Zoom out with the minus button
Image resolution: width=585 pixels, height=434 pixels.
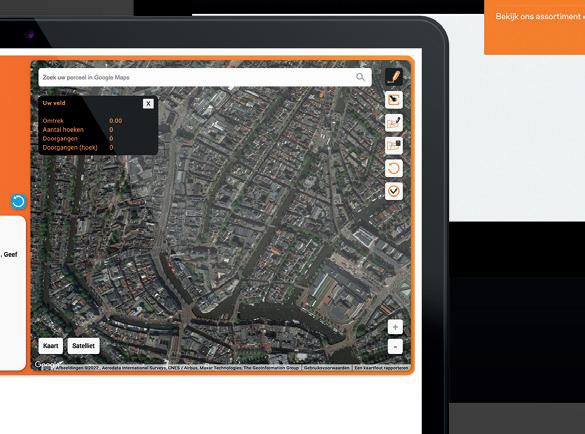pyautogui.click(x=395, y=346)
